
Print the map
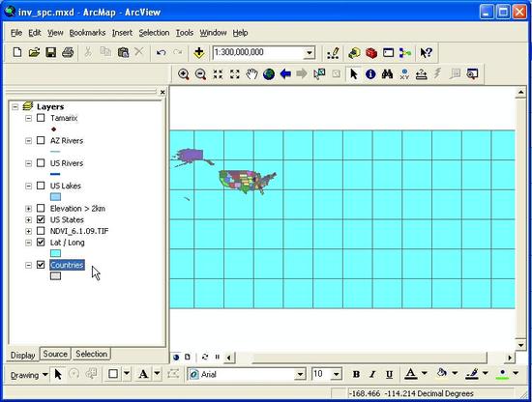click(x=68, y=52)
